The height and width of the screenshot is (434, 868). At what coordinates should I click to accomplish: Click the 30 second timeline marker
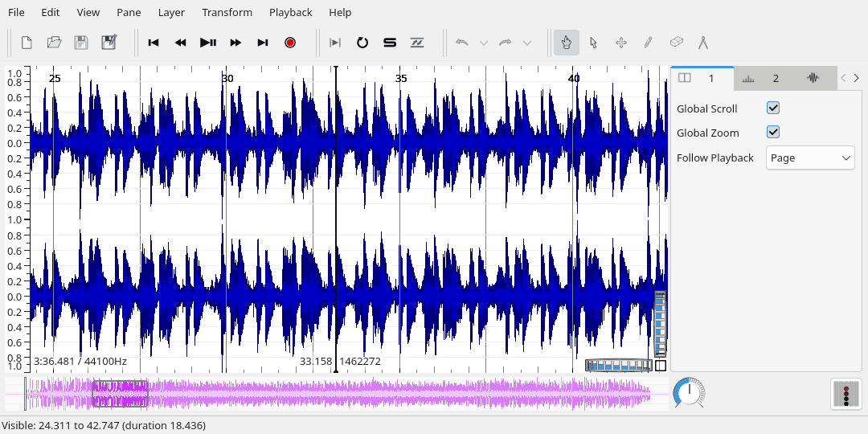coord(227,79)
